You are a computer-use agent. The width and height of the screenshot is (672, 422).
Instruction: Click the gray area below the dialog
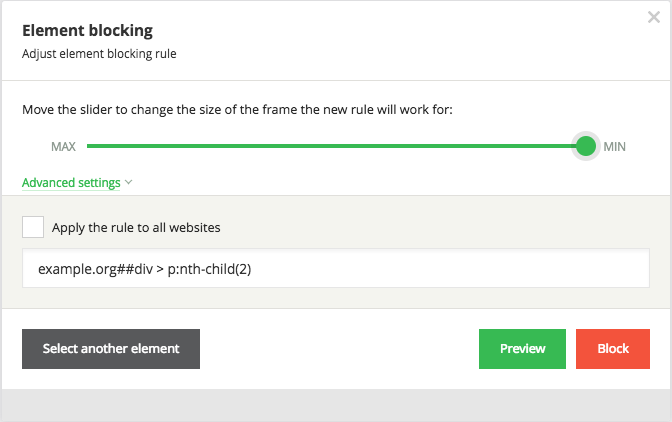[x=336, y=406]
